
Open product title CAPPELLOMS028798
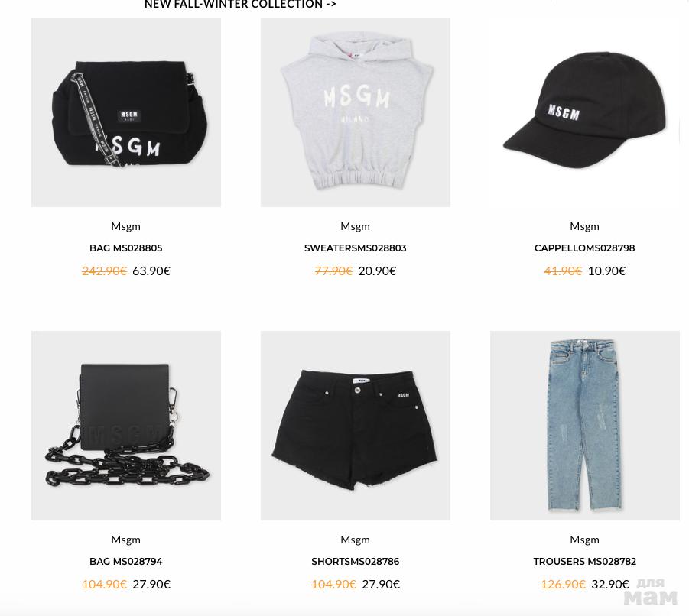(x=584, y=248)
